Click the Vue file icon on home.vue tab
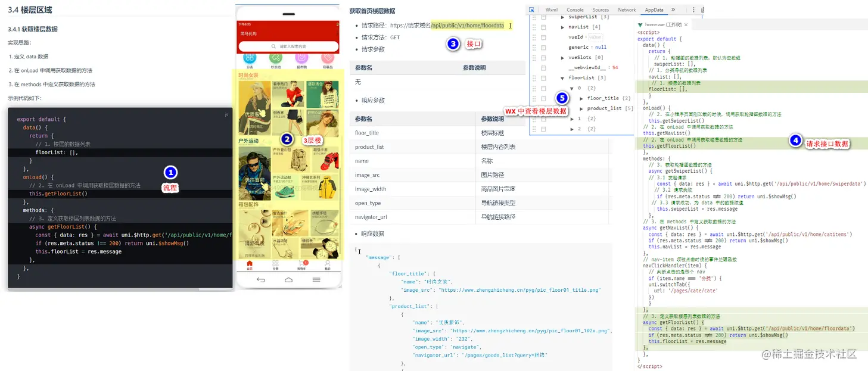This screenshot has height=371, width=868. [640, 24]
